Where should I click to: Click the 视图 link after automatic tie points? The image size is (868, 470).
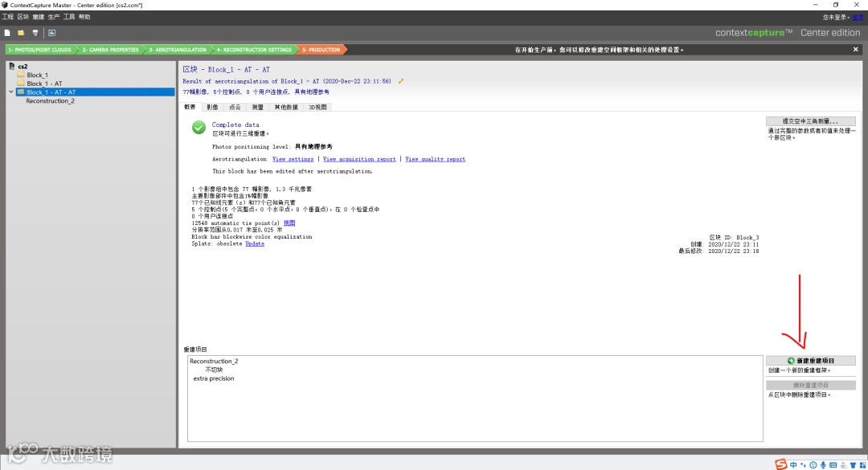coord(289,223)
